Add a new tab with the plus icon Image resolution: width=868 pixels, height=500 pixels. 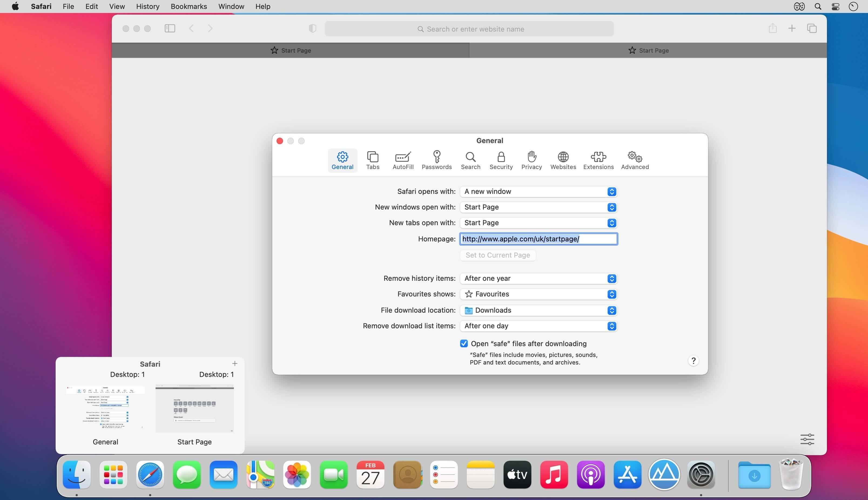[x=792, y=29]
